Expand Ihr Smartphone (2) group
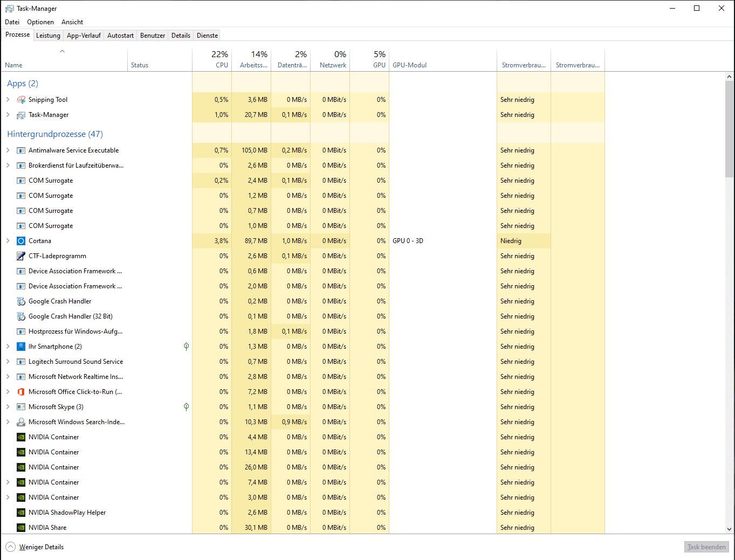Image resolution: width=735 pixels, height=560 pixels. coord(8,347)
